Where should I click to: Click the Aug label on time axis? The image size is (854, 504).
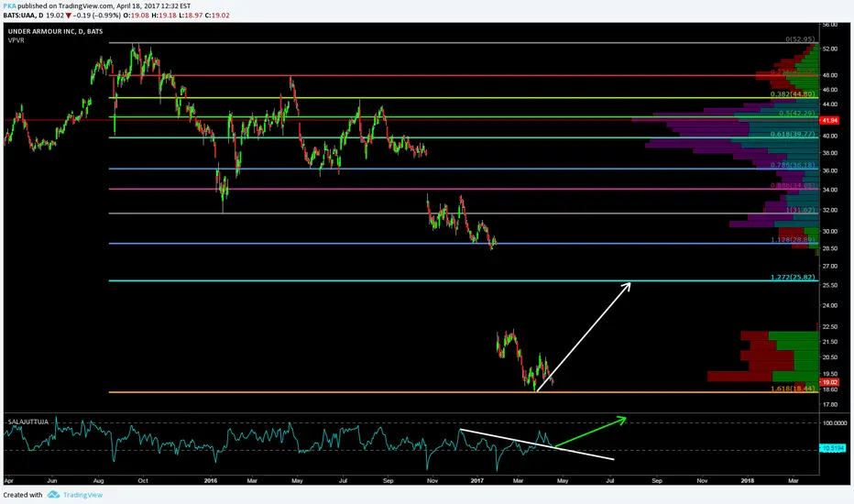click(x=99, y=480)
